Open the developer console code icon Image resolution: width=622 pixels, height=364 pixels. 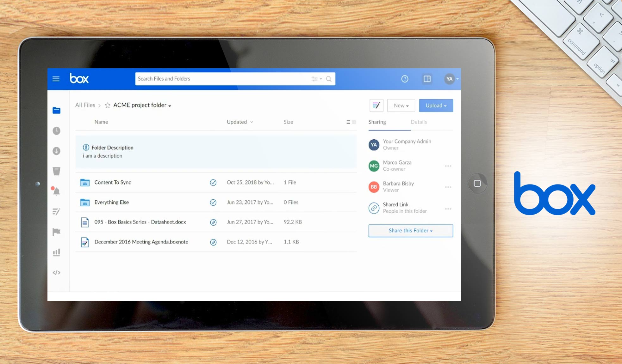tap(56, 272)
